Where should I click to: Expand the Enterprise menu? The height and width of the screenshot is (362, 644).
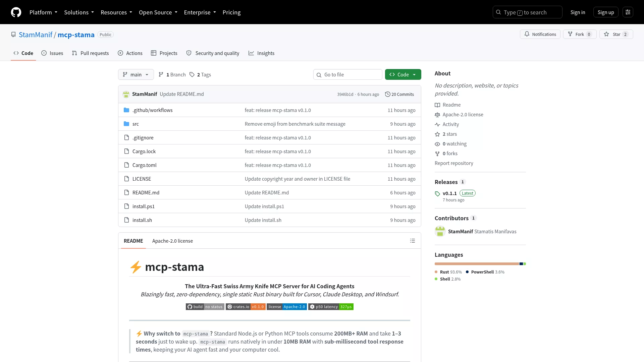click(x=200, y=12)
